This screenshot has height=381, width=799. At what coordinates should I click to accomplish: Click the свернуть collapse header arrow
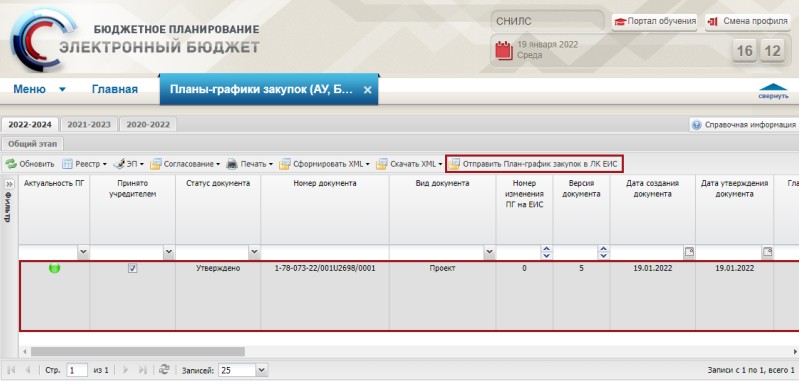[x=773, y=91]
